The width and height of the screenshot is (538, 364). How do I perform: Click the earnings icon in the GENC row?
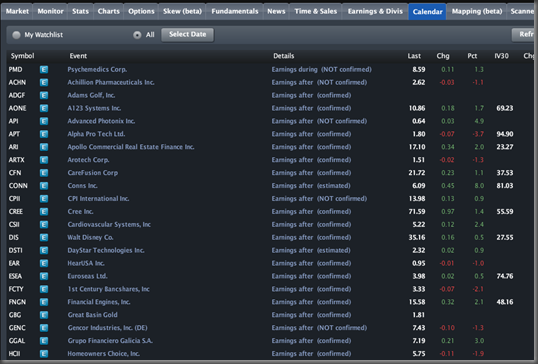pyautogui.click(x=44, y=328)
